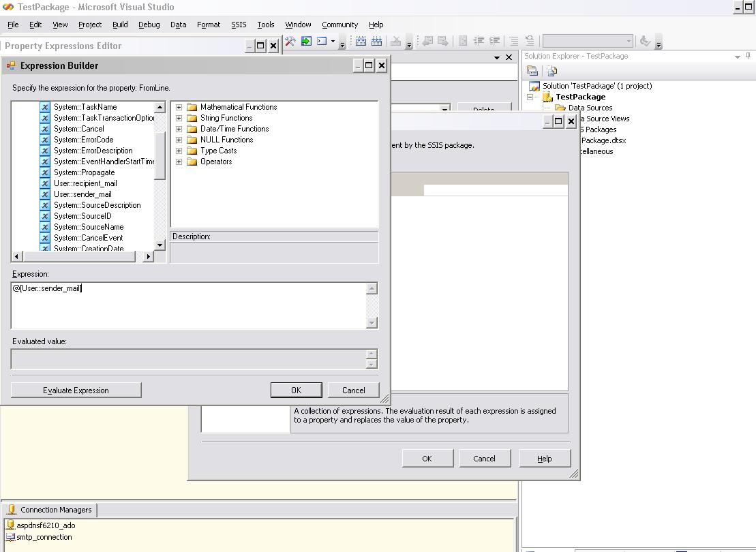Switch to the Connection Managers tab

50,510
